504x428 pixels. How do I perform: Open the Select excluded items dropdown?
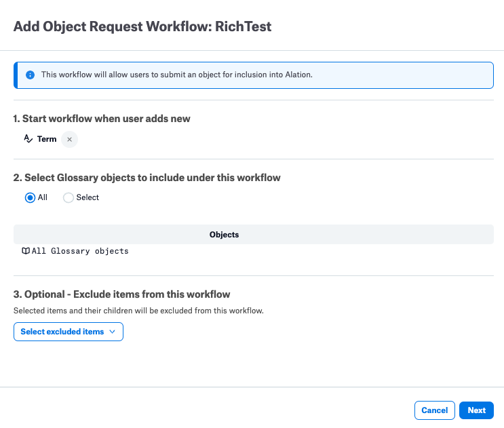click(x=69, y=332)
